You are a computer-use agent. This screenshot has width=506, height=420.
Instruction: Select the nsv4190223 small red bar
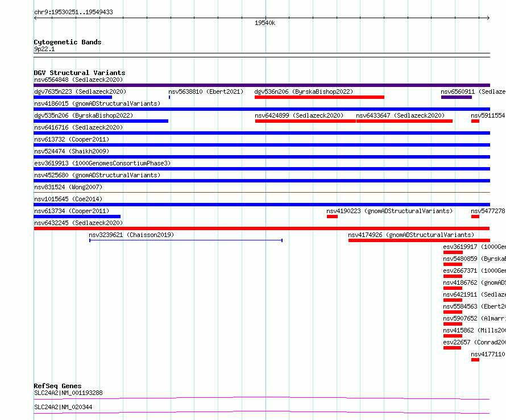tap(332, 217)
